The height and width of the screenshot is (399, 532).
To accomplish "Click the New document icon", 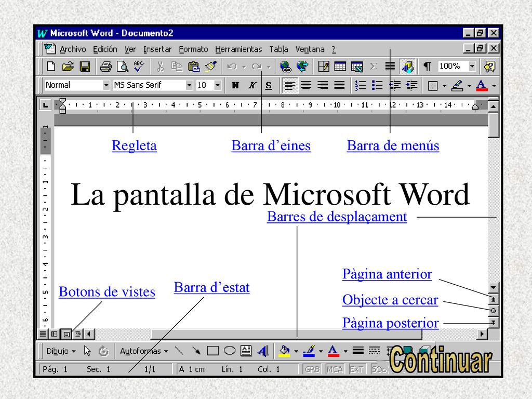I will click(51, 66).
